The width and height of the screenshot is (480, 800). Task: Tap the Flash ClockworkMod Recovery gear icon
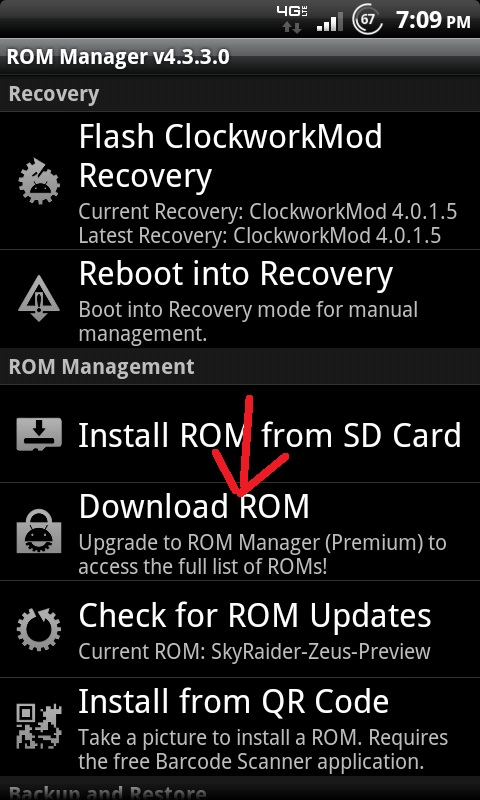coord(39,181)
